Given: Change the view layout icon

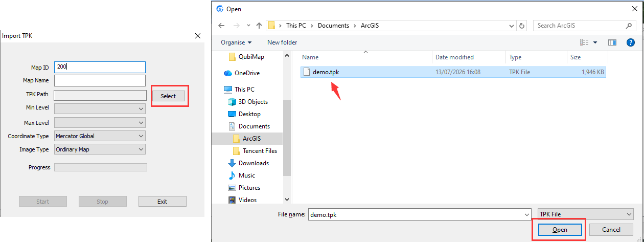Looking at the screenshot, I should [x=585, y=42].
